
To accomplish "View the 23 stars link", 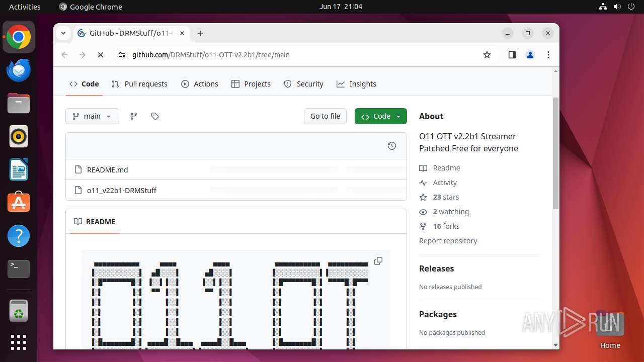I will click(440, 197).
